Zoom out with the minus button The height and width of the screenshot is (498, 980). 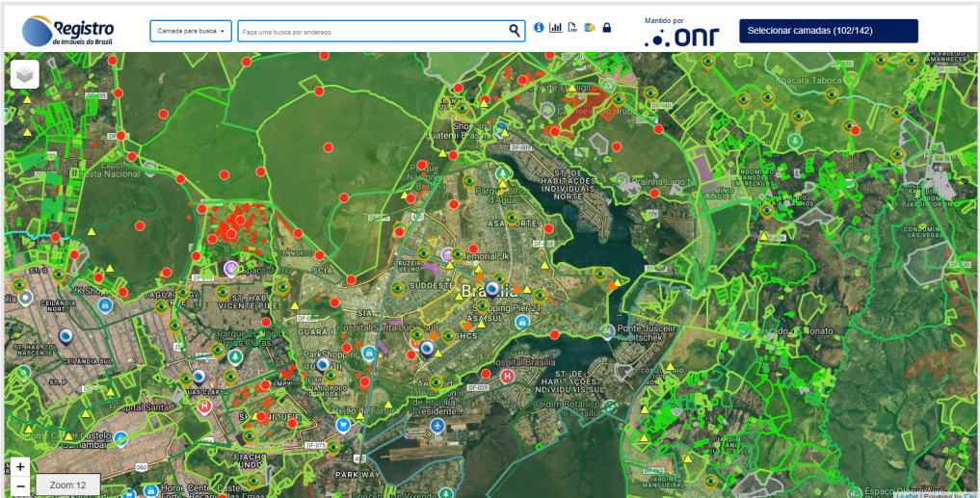pyautogui.click(x=20, y=486)
